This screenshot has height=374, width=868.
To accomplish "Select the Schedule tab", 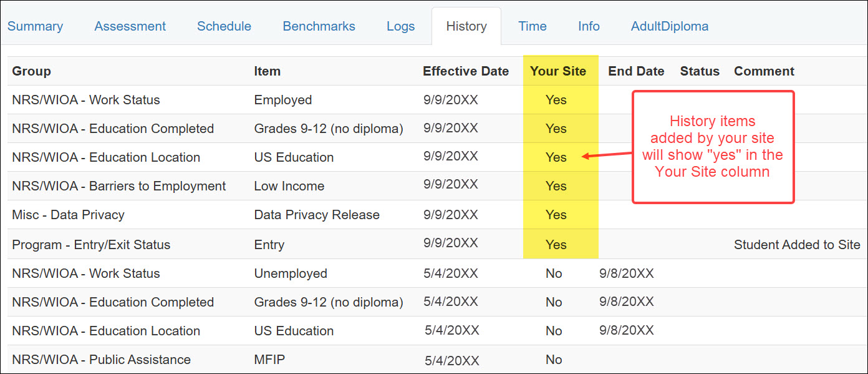I will pos(224,26).
